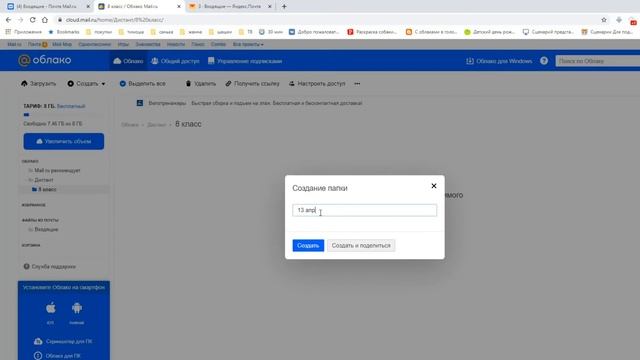Switch to Яндекс.Почта browser tab
The image size is (640, 360).
(x=228, y=7)
